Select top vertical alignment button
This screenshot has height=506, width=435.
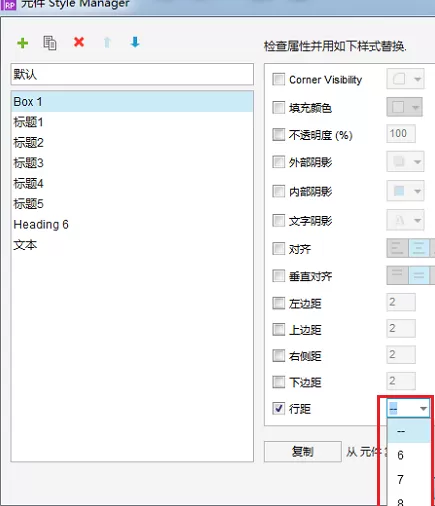(x=397, y=275)
